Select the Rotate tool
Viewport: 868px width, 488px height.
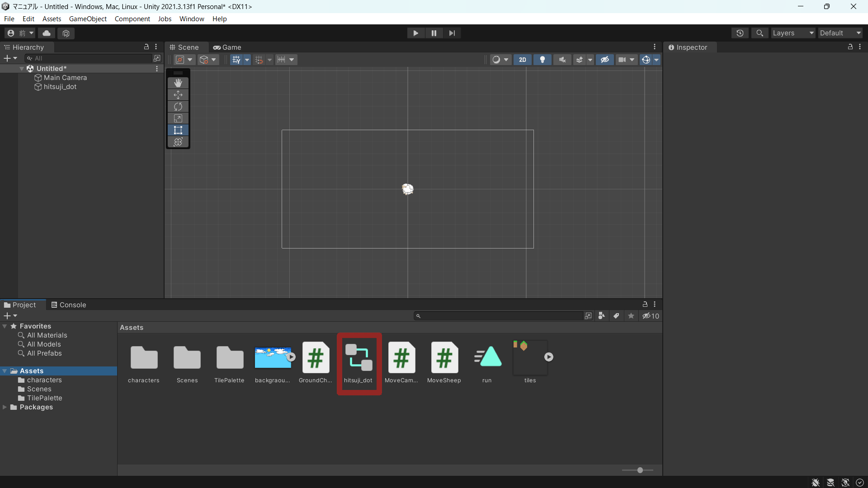[178, 107]
